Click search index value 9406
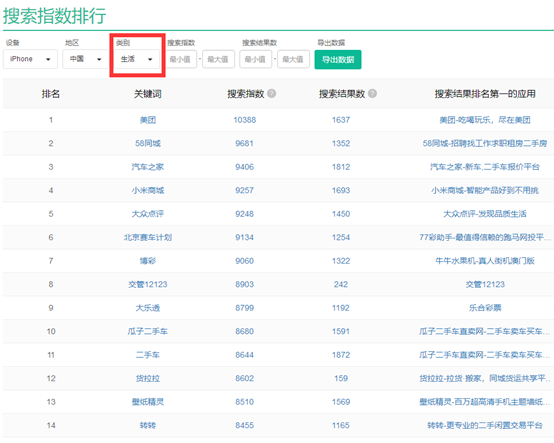This screenshot has height=443, width=554. click(244, 167)
